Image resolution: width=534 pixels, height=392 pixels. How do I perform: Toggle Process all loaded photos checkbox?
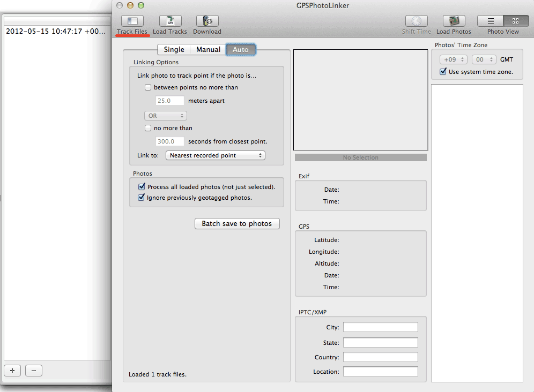pos(142,186)
